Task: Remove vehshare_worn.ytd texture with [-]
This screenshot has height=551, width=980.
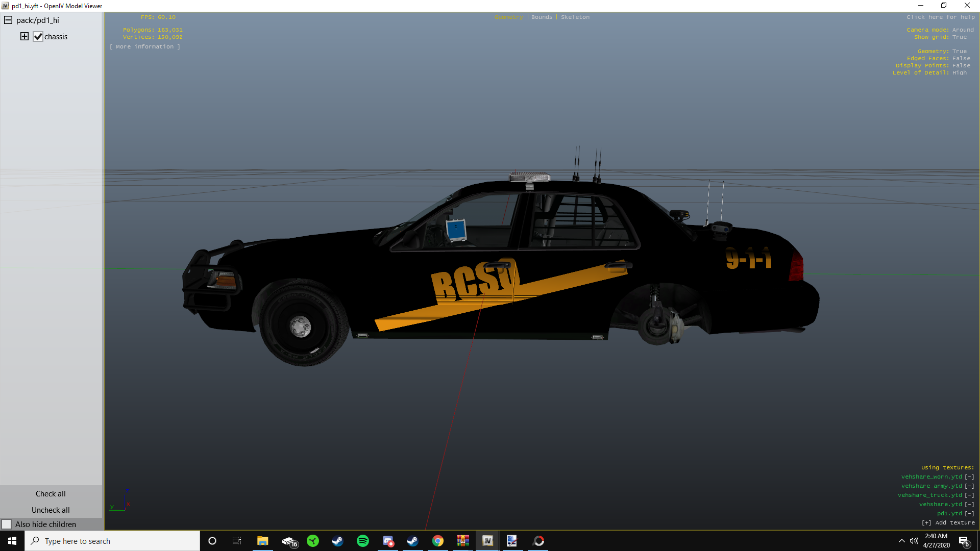Action: (969, 477)
